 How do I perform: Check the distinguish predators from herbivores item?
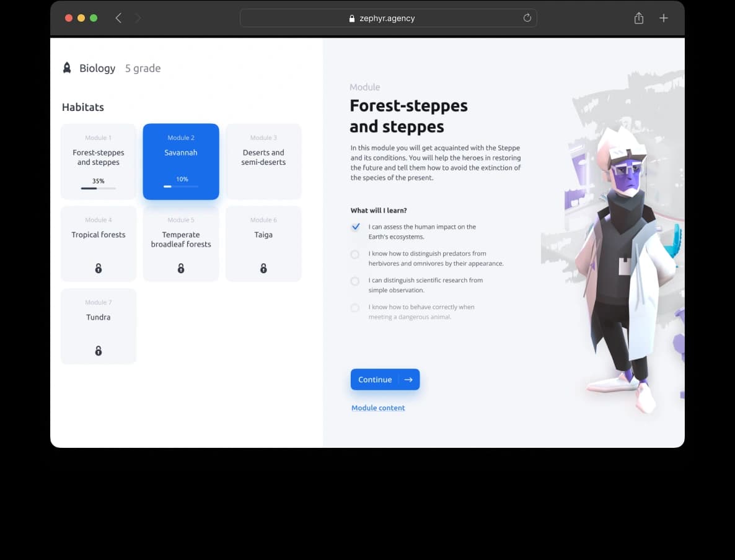(355, 254)
